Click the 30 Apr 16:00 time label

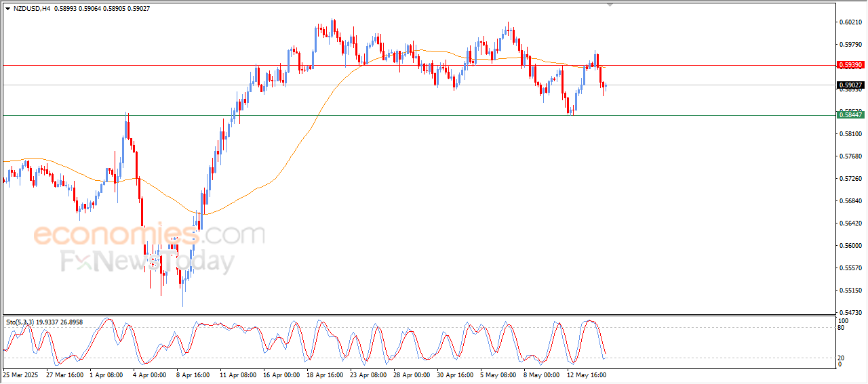click(x=456, y=374)
